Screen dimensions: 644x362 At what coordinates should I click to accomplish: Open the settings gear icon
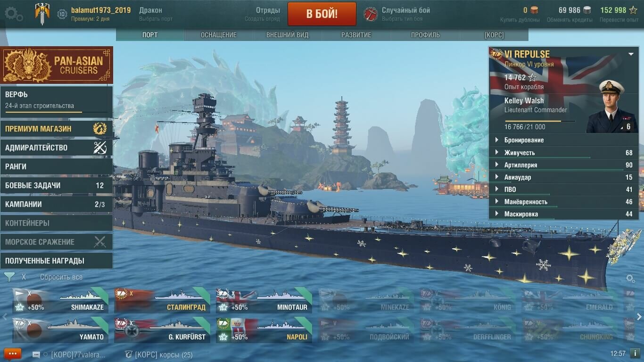(14, 14)
